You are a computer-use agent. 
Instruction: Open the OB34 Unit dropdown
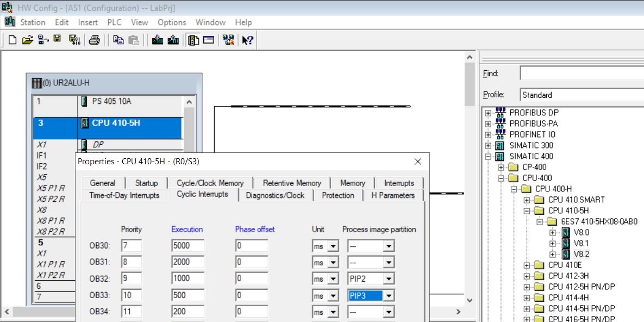tap(333, 312)
